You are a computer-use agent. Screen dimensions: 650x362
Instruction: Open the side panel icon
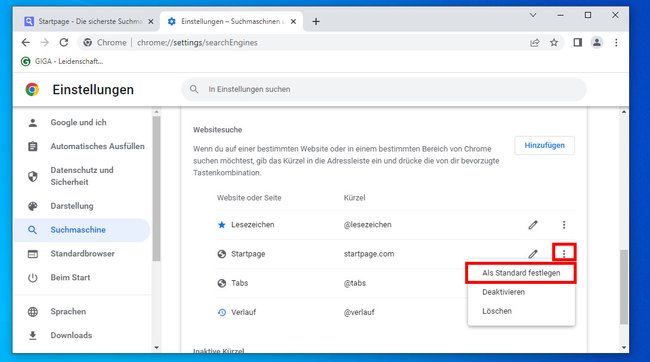tap(577, 42)
